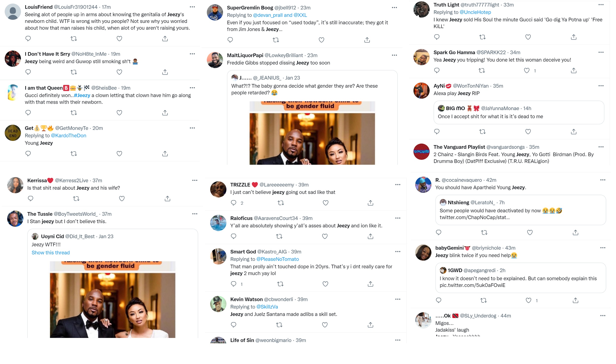The width and height of the screenshot is (616, 364).
Task: Open more options menu for The Tussle's tweet
Action: click(x=195, y=214)
